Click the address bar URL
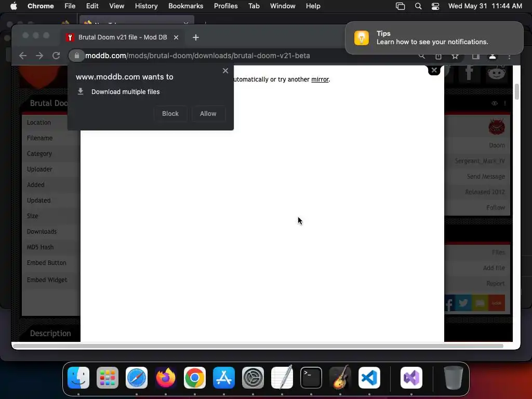Viewport: 532px width, 399px height. pos(197,56)
